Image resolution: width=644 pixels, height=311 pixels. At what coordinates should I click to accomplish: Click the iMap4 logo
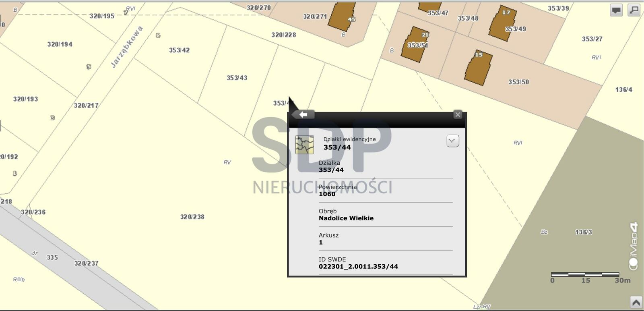tap(634, 246)
